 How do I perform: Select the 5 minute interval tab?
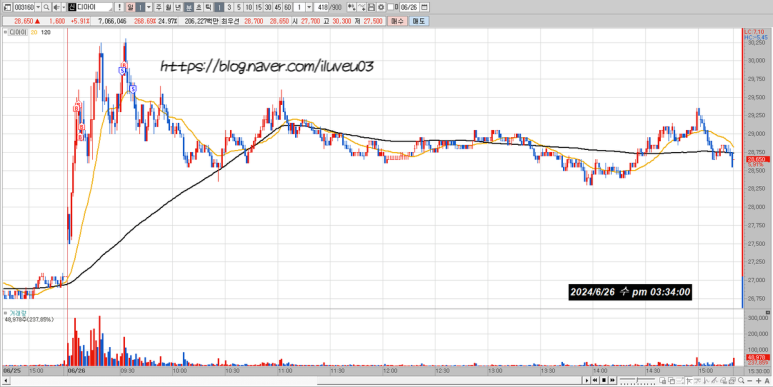coord(239,7)
